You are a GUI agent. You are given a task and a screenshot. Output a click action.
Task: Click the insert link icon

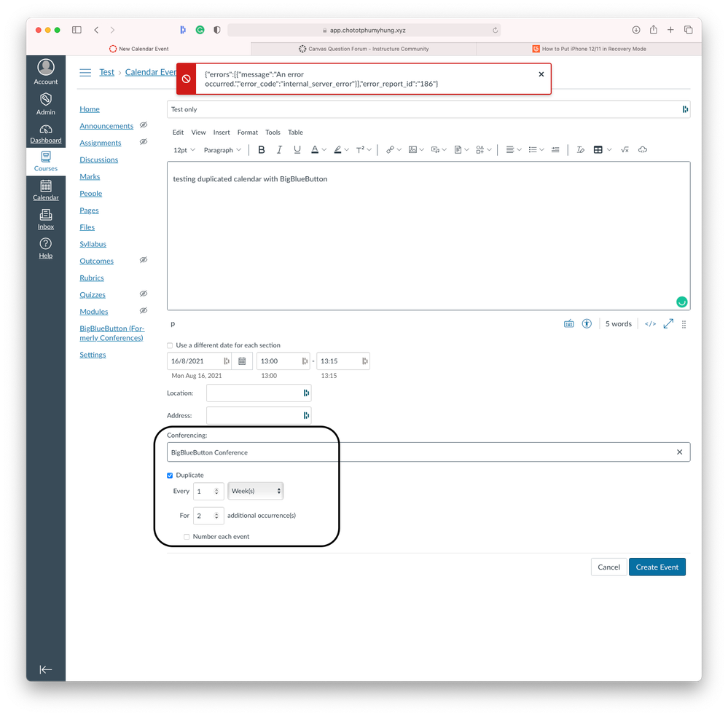tap(390, 150)
